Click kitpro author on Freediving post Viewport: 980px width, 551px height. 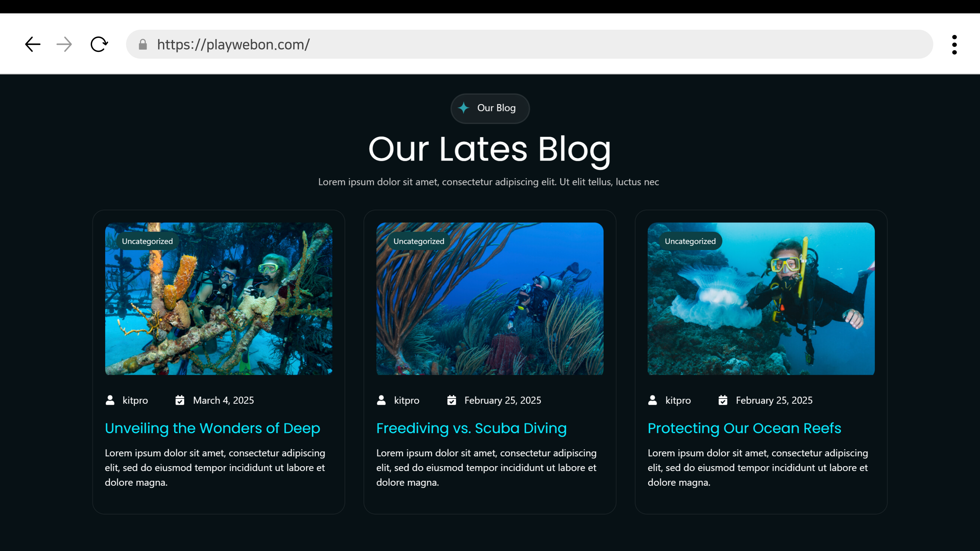coord(406,401)
